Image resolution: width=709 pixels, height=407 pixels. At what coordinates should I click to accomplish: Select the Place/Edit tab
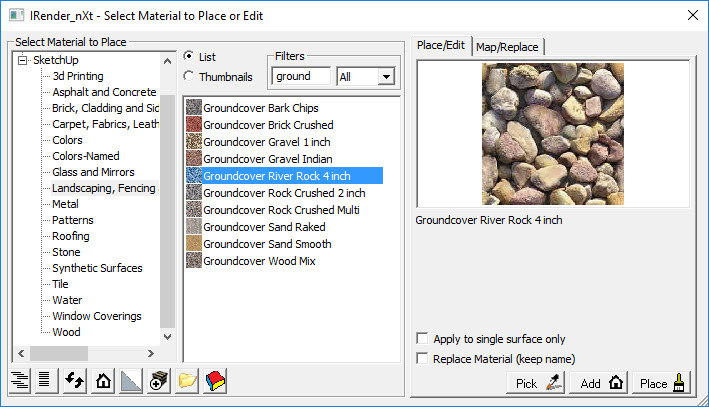click(x=440, y=46)
